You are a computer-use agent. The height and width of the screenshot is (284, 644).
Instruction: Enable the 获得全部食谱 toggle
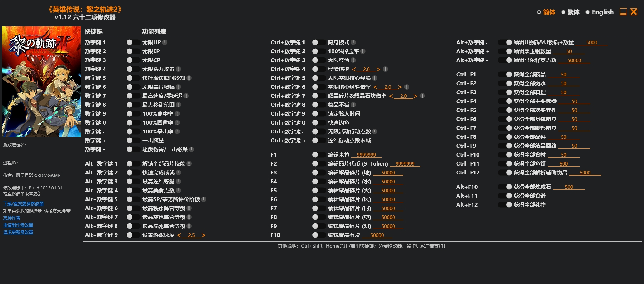coord(505,196)
